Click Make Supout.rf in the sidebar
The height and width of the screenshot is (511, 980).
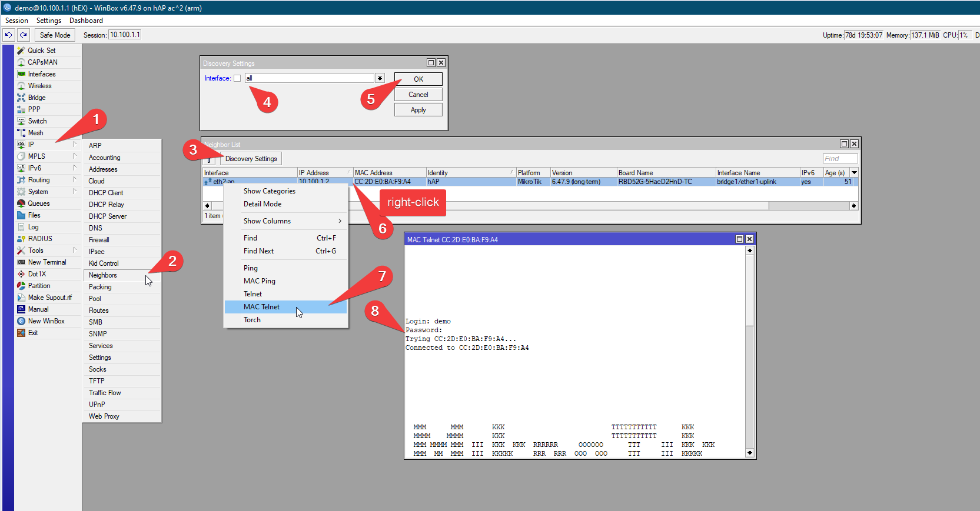click(50, 298)
